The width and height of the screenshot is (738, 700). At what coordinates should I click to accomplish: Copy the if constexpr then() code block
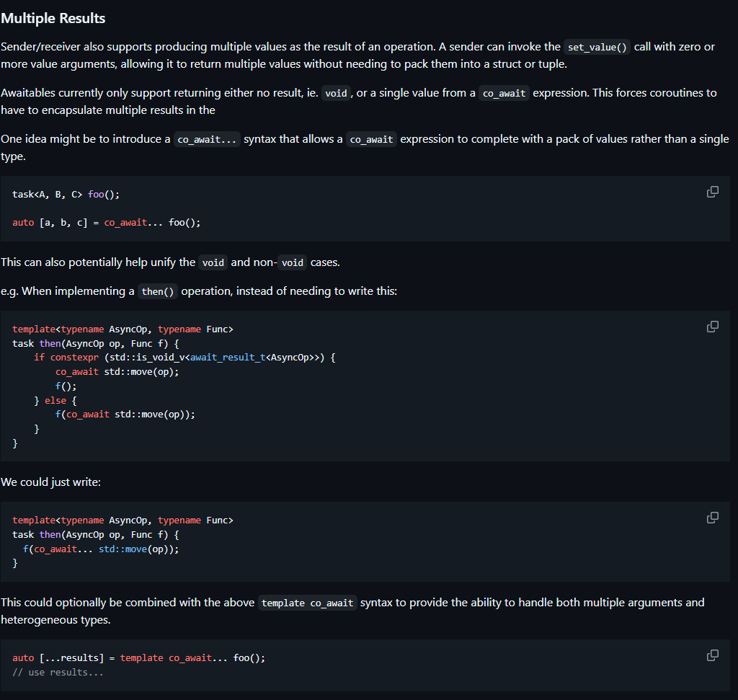pos(712,327)
